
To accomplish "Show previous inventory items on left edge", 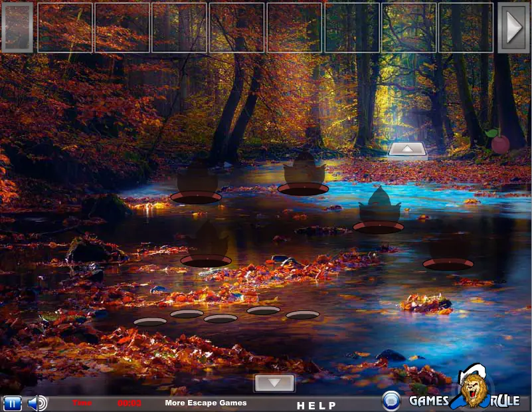I will tap(17, 27).
